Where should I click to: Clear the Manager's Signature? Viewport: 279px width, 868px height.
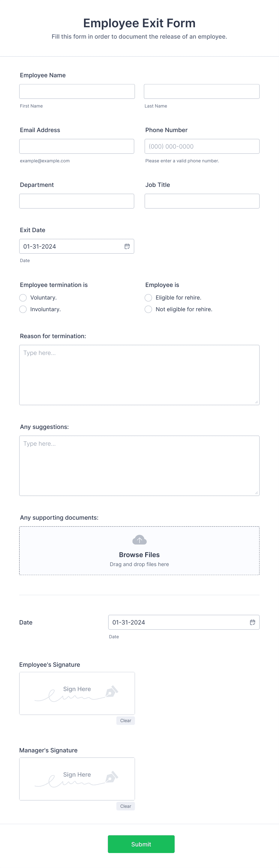click(125, 806)
